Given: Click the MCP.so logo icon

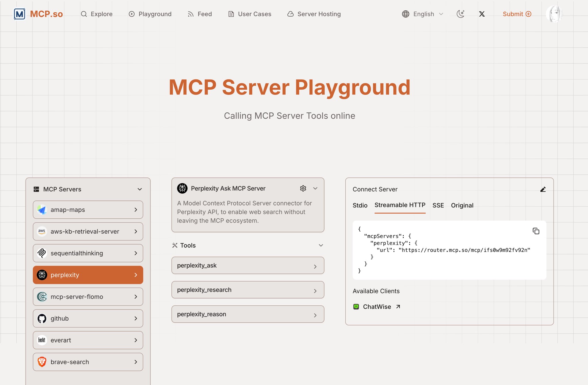Looking at the screenshot, I should (x=20, y=14).
